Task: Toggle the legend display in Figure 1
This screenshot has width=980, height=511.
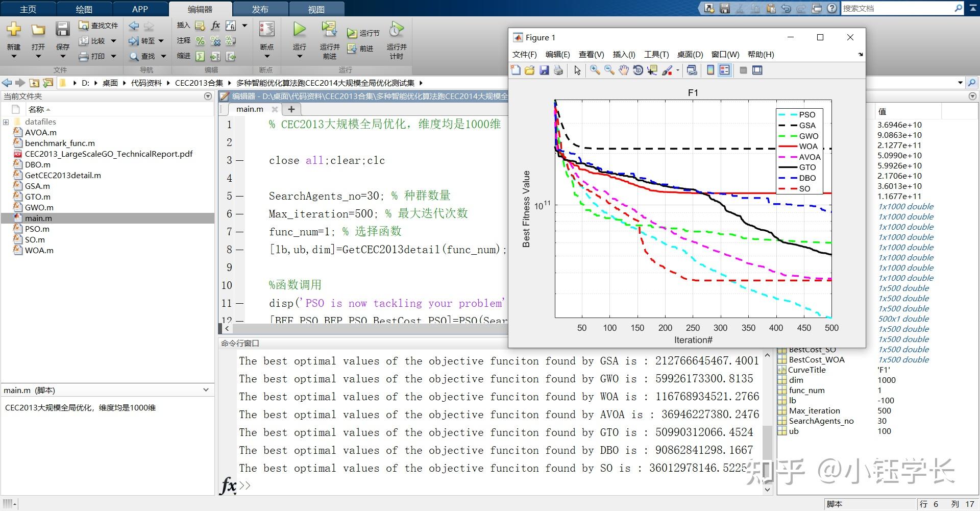Action: click(x=724, y=70)
